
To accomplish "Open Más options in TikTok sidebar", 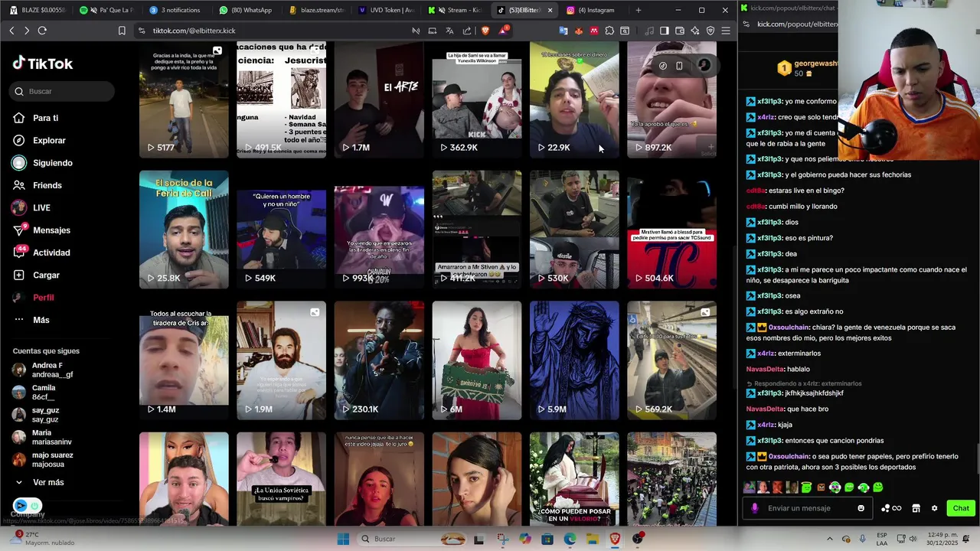I will point(32,320).
